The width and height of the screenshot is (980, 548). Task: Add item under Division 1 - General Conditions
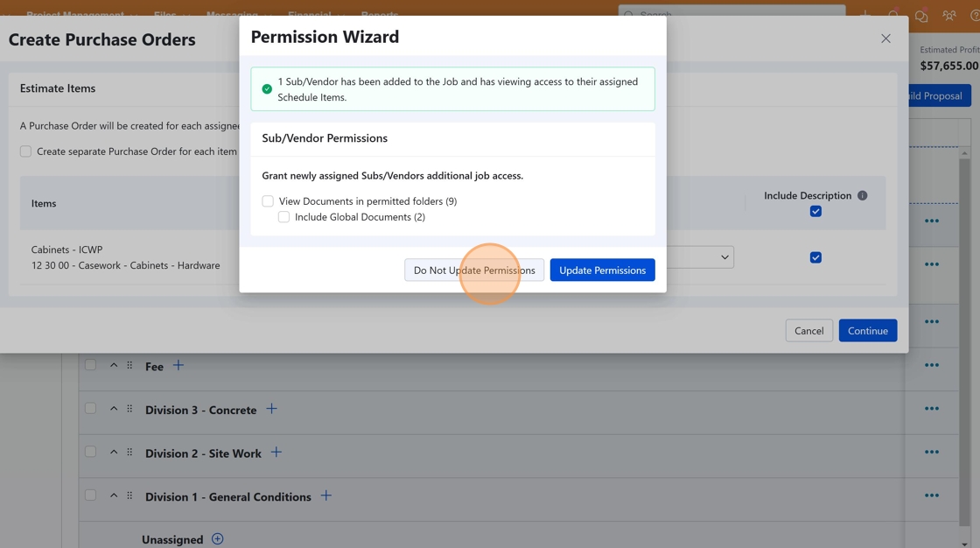click(325, 495)
